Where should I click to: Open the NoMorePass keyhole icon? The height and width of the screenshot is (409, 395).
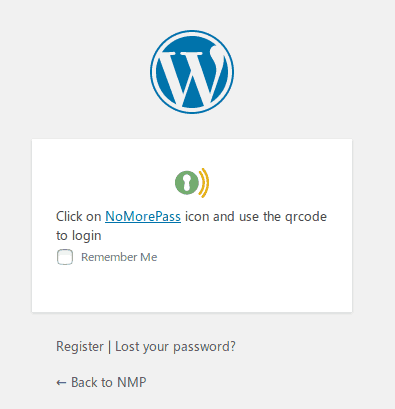click(192, 183)
